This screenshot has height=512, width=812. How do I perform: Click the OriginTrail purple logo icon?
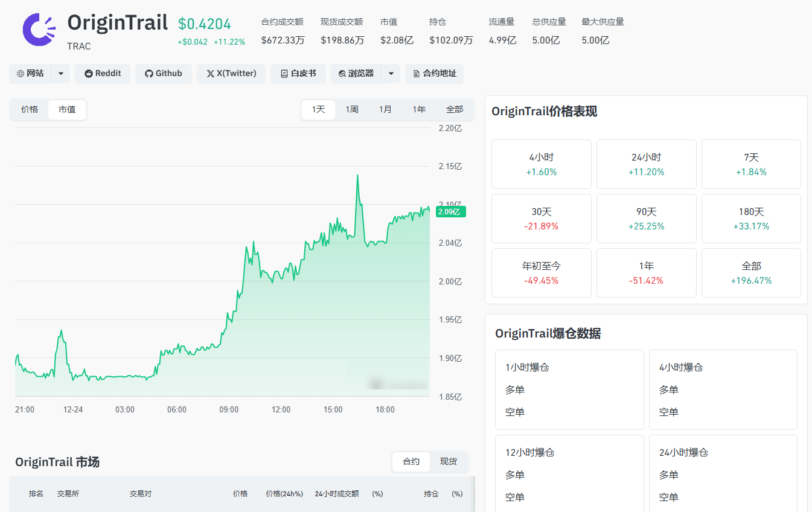coord(39,29)
